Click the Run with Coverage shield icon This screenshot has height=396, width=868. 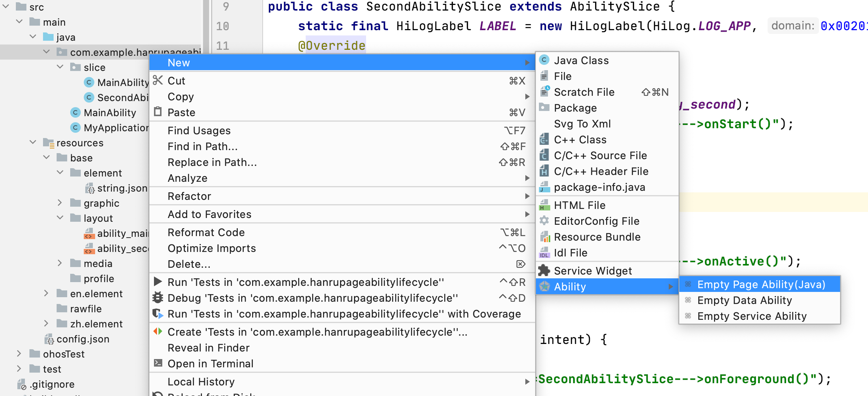(158, 314)
